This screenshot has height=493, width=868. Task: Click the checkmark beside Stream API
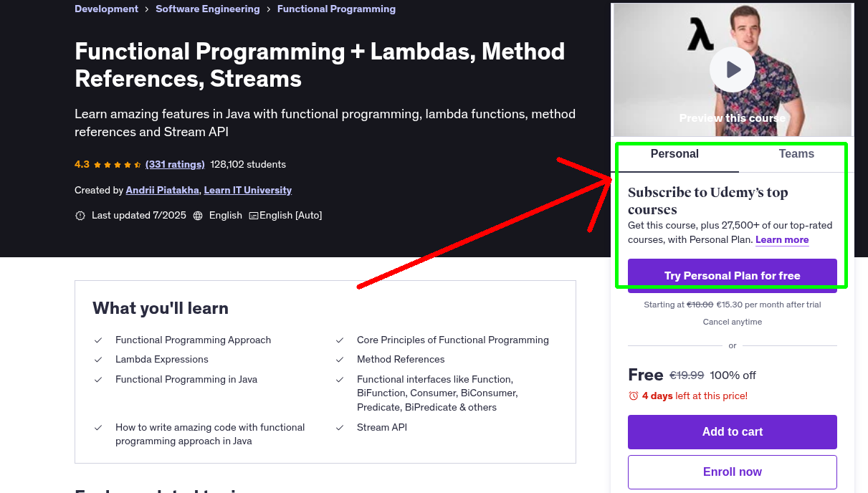tap(340, 428)
